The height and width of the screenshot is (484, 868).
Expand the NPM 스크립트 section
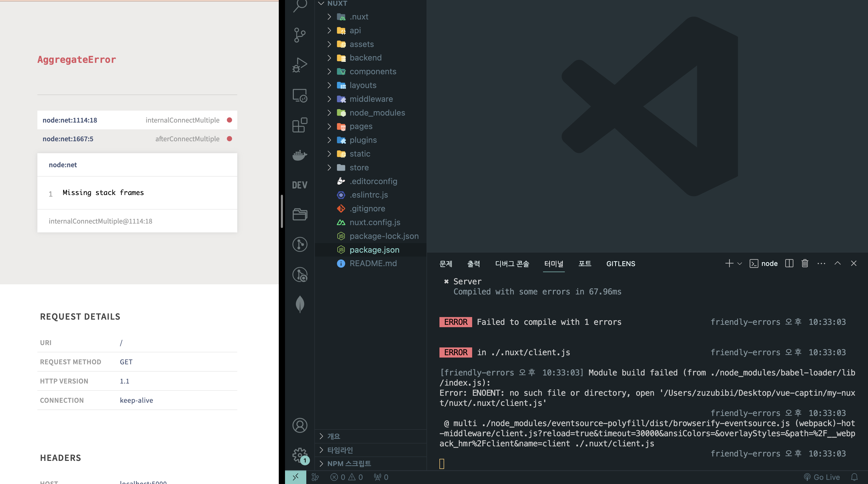pyautogui.click(x=349, y=463)
